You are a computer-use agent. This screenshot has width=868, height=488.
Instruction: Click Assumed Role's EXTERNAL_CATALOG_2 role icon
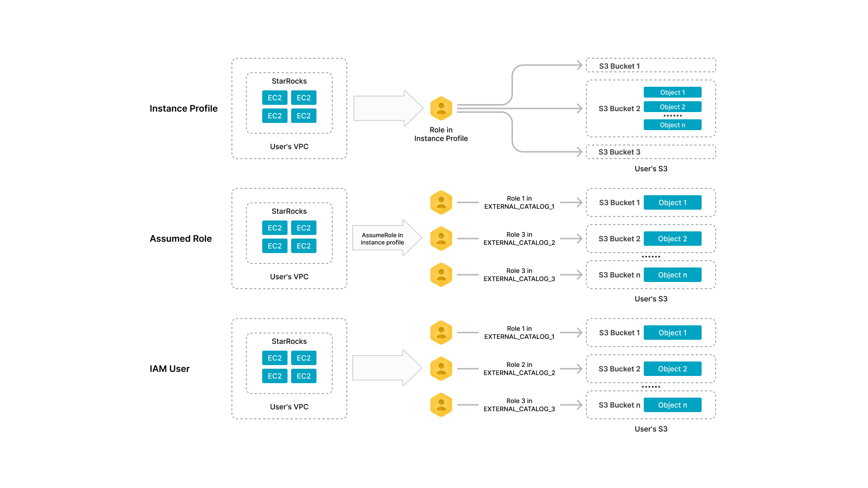click(x=441, y=239)
